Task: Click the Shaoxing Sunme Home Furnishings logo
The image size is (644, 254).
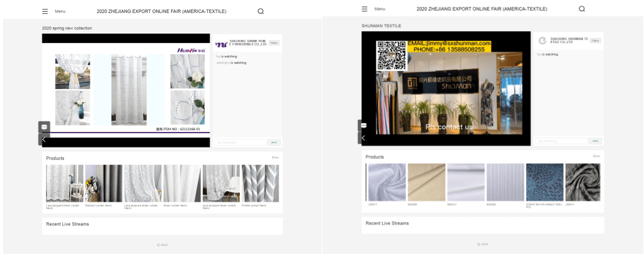Action: point(221,44)
